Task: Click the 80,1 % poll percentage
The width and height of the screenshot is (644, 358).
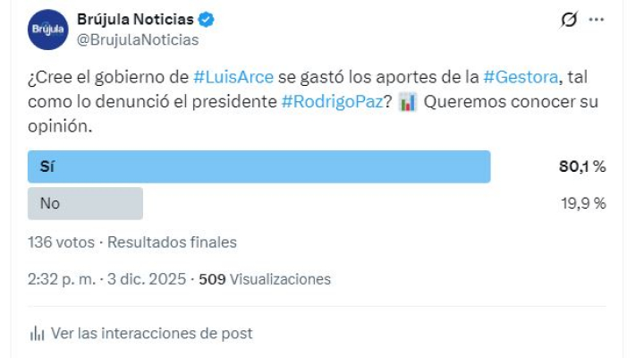Action: pos(582,166)
